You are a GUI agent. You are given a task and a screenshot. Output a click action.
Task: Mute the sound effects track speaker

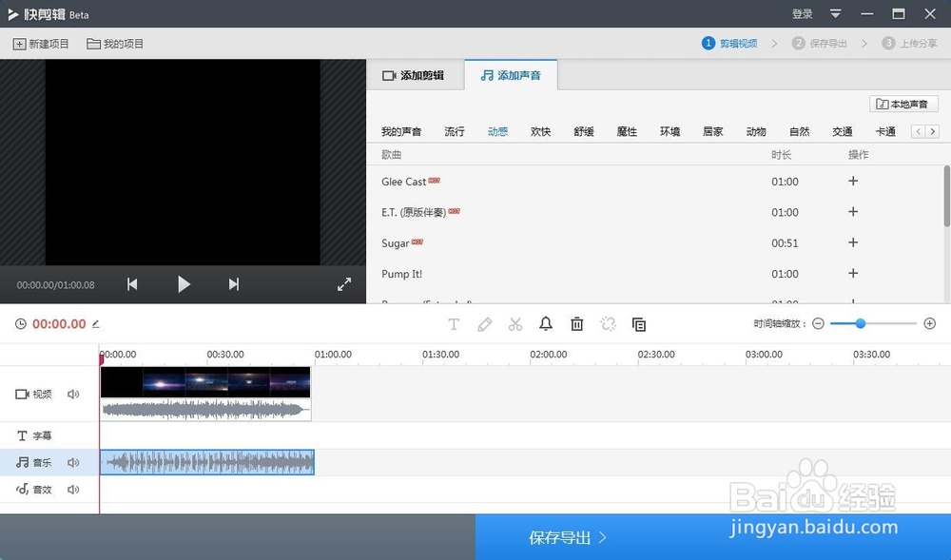pyautogui.click(x=73, y=490)
